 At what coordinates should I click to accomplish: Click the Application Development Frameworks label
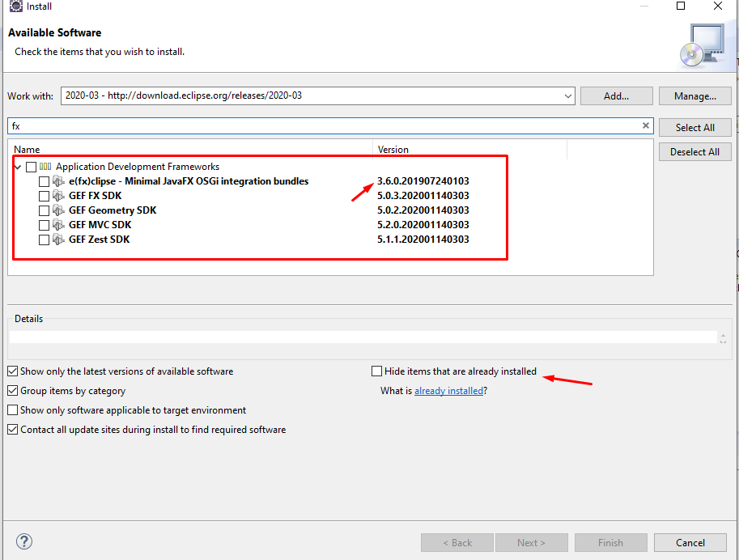[138, 167]
